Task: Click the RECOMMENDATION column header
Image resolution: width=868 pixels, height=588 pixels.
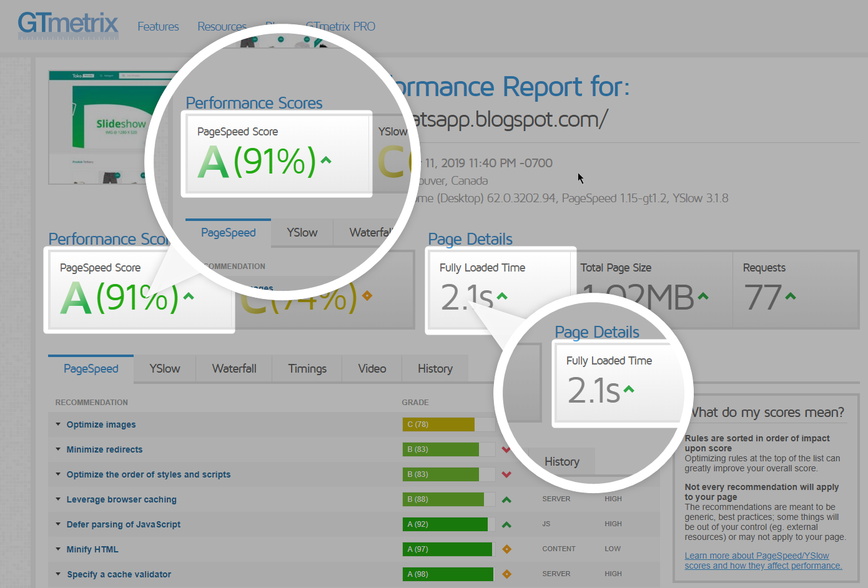Action: pos(92,403)
